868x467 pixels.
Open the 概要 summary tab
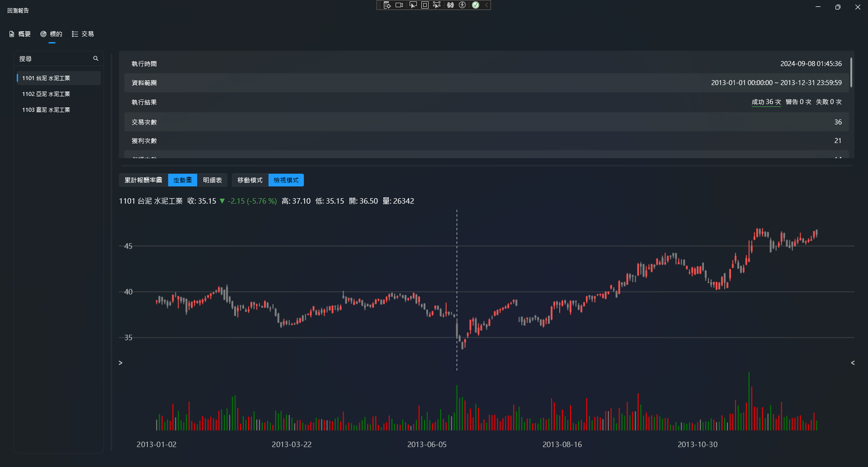point(20,34)
